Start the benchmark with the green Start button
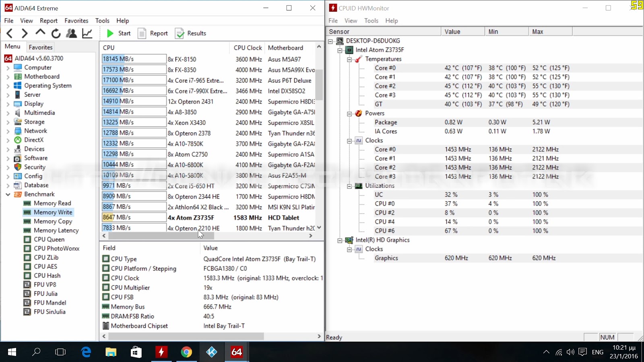This screenshot has width=644, height=362. coord(118,33)
